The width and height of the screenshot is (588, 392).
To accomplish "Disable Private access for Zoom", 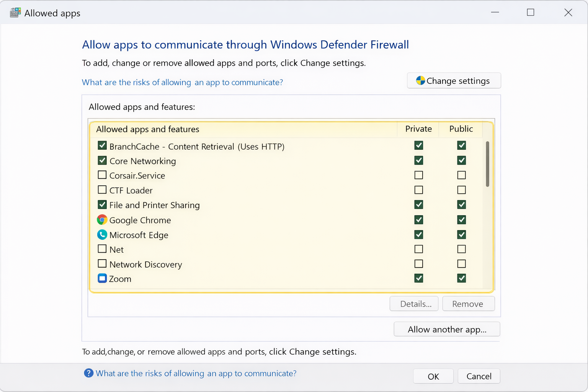I will click(419, 278).
